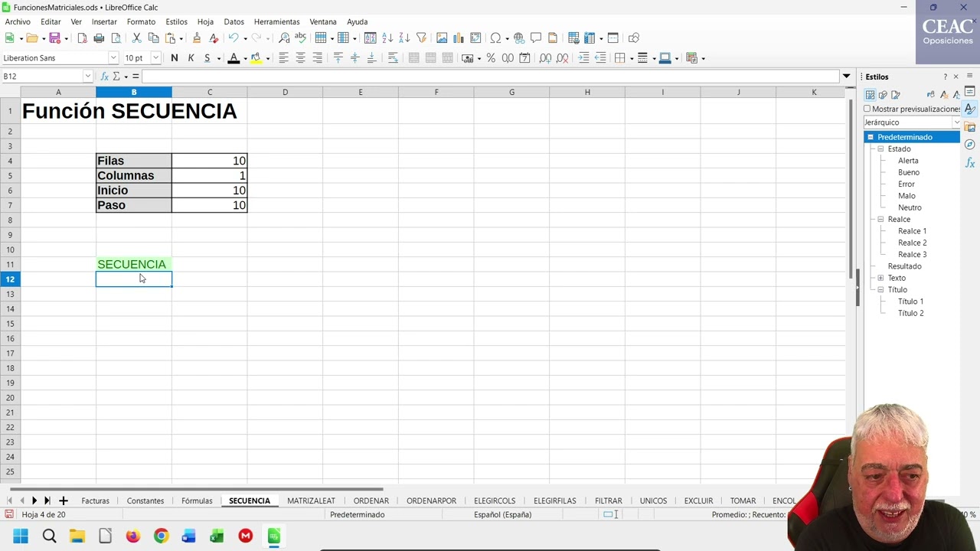Toggle wrap text
The width and height of the screenshot is (980, 551).
[393, 57]
